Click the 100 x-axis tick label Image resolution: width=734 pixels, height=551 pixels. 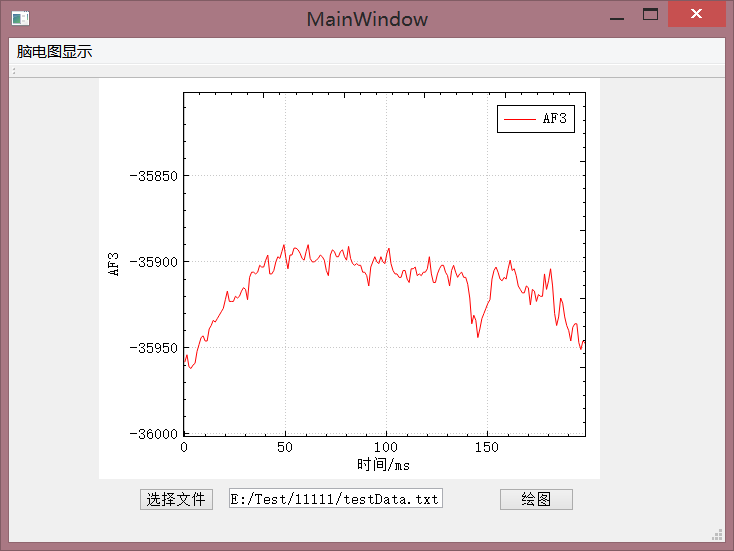pyautogui.click(x=386, y=447)
